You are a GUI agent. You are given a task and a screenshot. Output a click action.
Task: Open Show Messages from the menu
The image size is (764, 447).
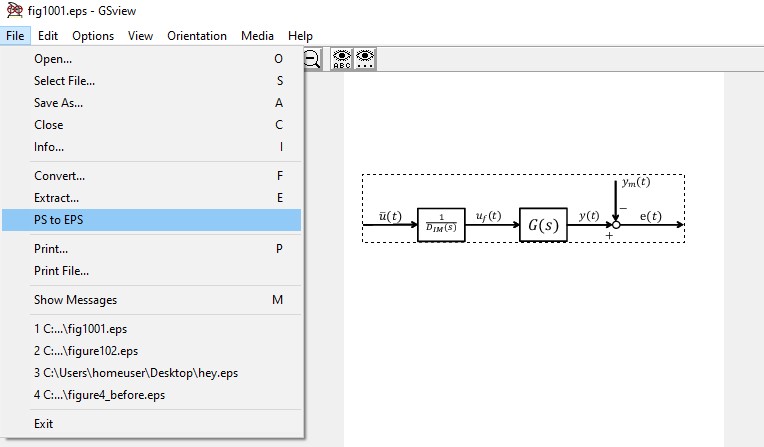[x=75, y=300]
